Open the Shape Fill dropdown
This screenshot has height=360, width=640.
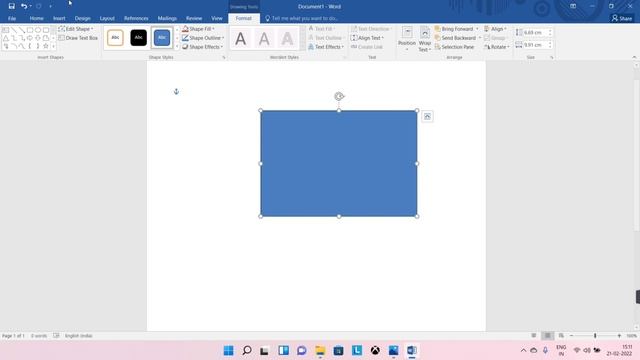click(198, 29)
